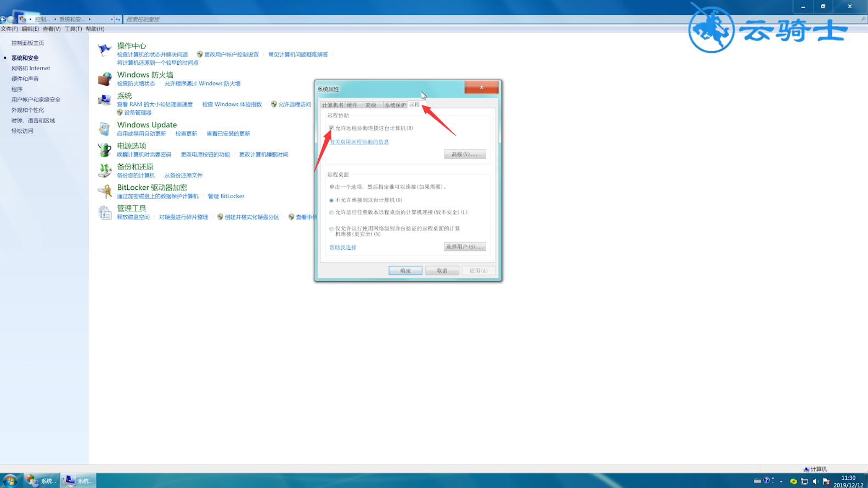Open the 工具(T) menu
The width and height of the screenshot is (868, 488).
[x=73, y=29]
